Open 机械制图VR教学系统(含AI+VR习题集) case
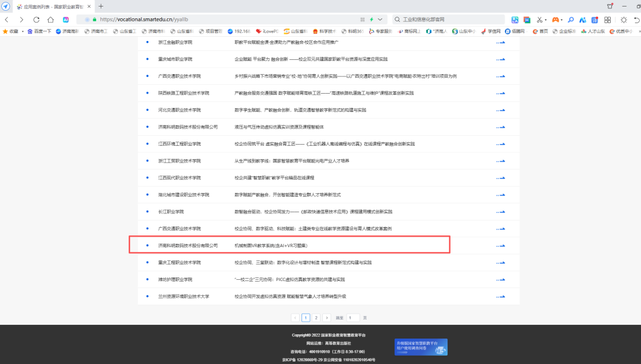 tap(271, 245)
